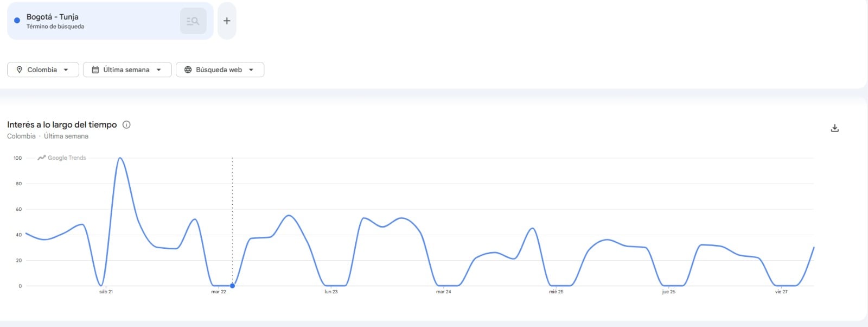Click the plus button to add a comparison term

point(227,20)
